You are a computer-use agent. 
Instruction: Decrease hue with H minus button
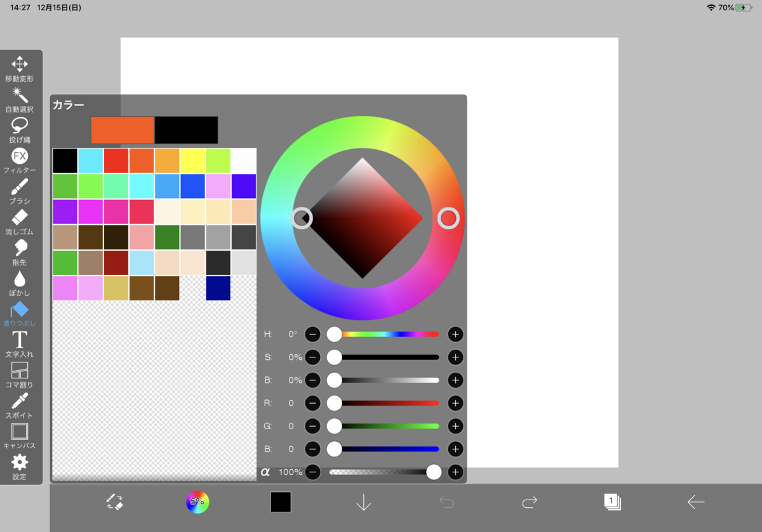click(312, 334)
